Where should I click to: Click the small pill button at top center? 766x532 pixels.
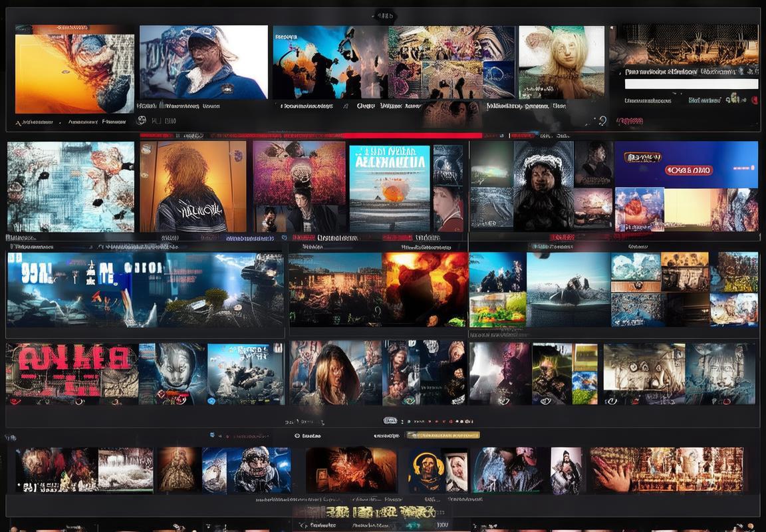384,16
